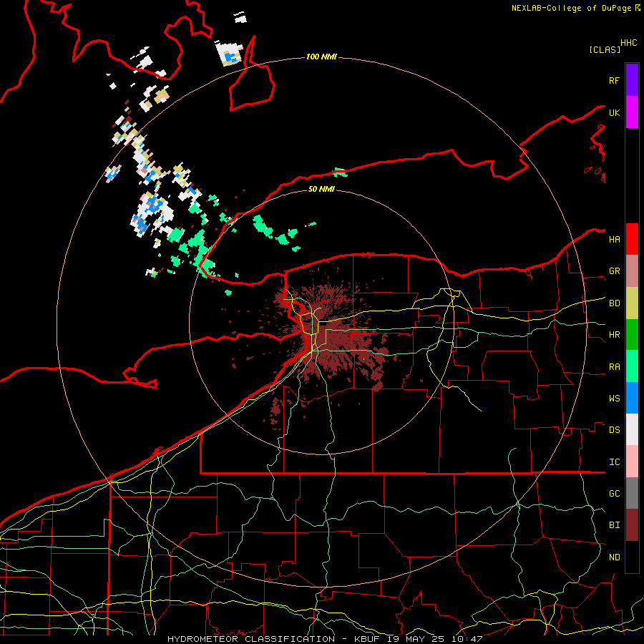Pick the RA light green legend swatch

(x=632, y=366)
